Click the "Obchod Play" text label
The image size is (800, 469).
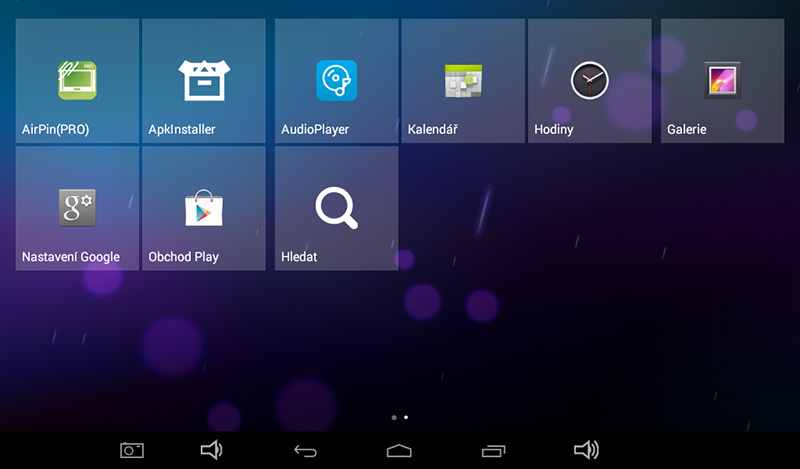(x=183, y=257)
